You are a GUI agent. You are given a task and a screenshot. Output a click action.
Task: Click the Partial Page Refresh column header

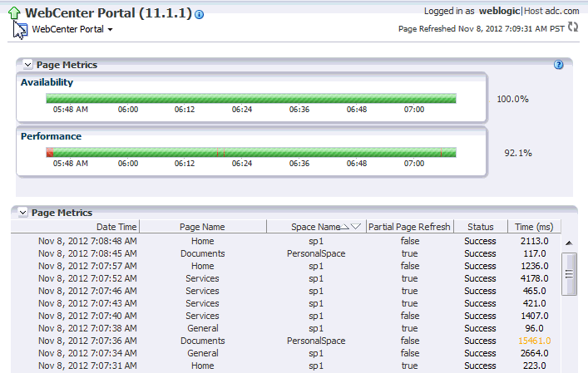pos(409,227)
